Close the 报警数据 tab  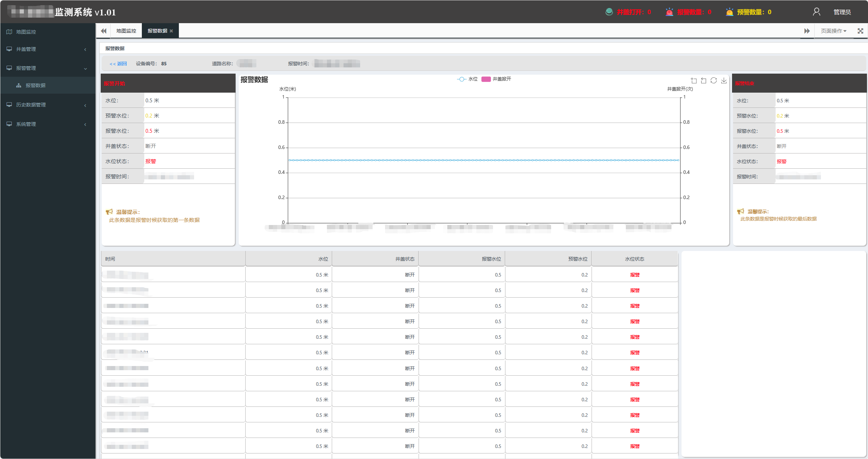(171, 31)
